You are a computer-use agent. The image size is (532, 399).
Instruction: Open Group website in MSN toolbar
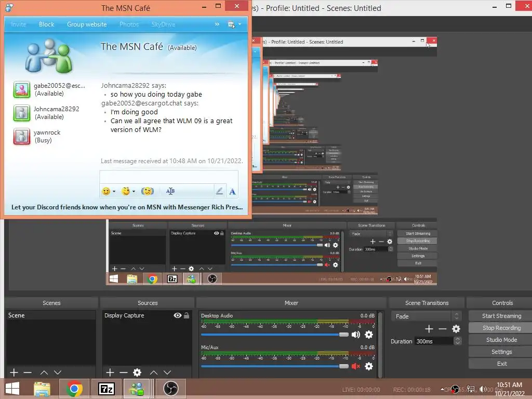(87, 24)
